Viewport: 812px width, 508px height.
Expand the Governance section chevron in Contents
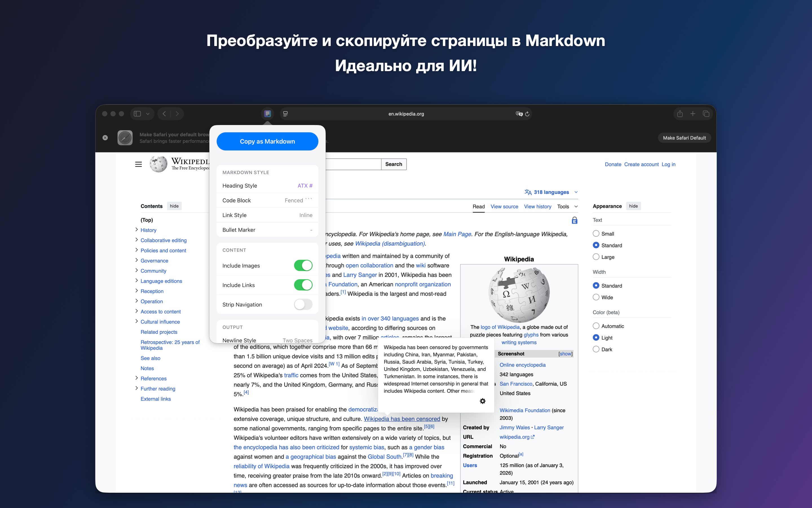click(136, 260)
